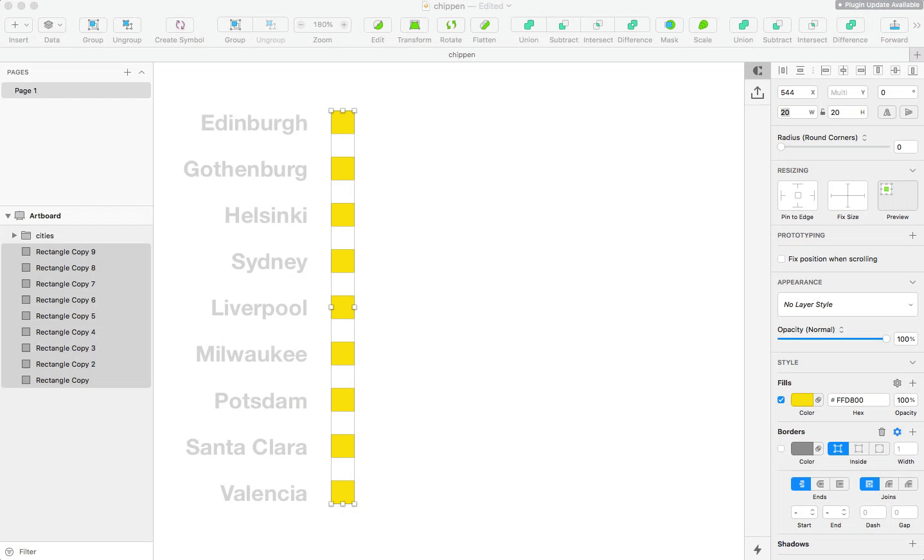Zoom out with the minus button

pyautogui.click(x=301, y=25)
